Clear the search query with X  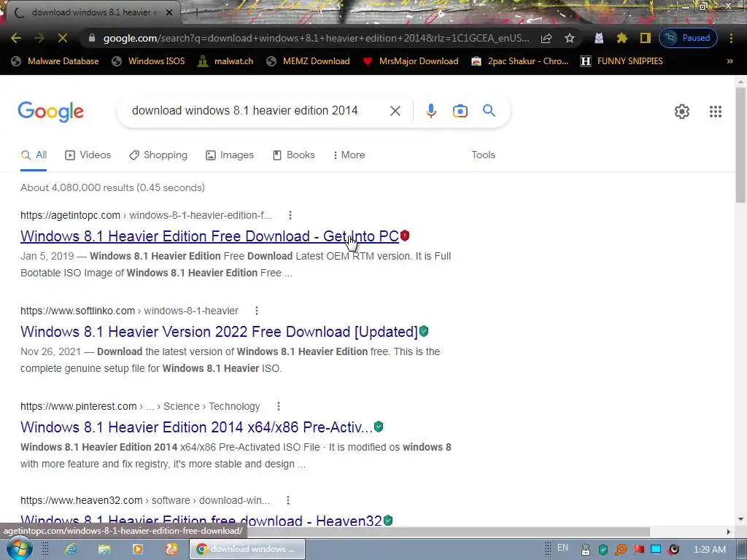[395, 111]
